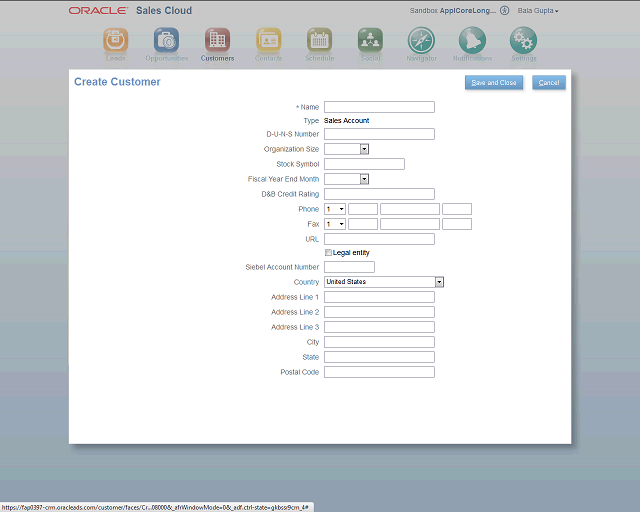Click the Sales Account type text
640x512 pixels.
coord(347,120)
